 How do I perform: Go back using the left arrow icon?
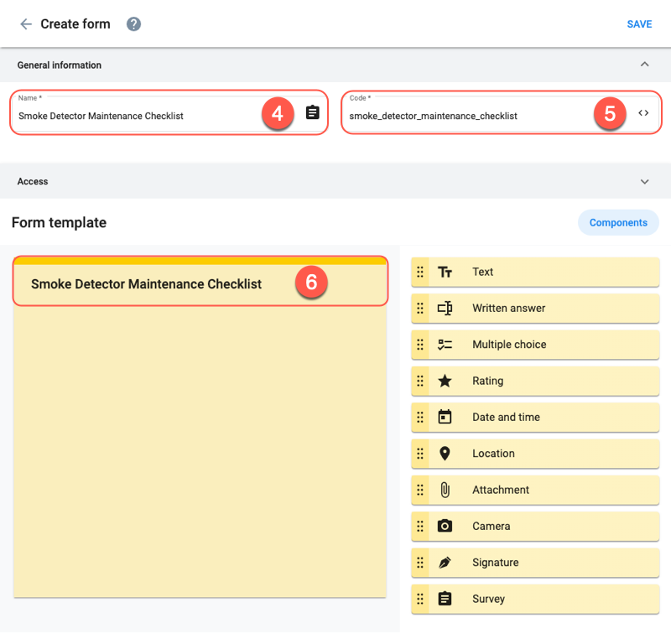point(26,24)
